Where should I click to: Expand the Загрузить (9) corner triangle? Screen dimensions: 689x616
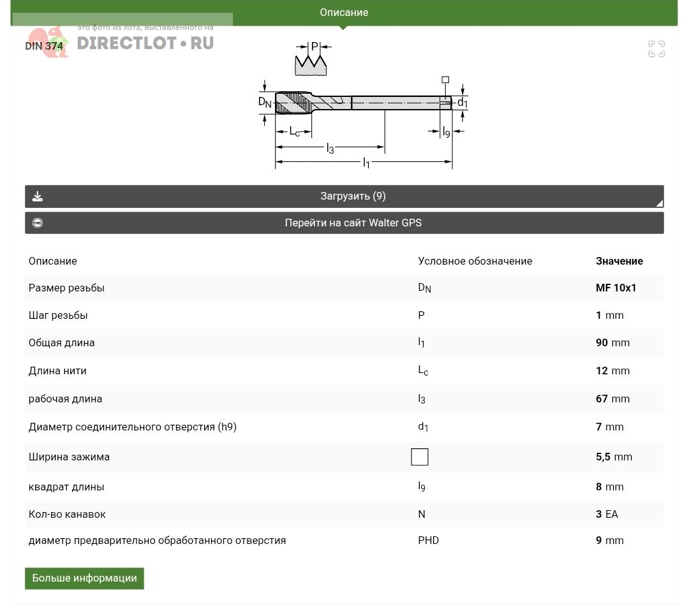[659, 203]
